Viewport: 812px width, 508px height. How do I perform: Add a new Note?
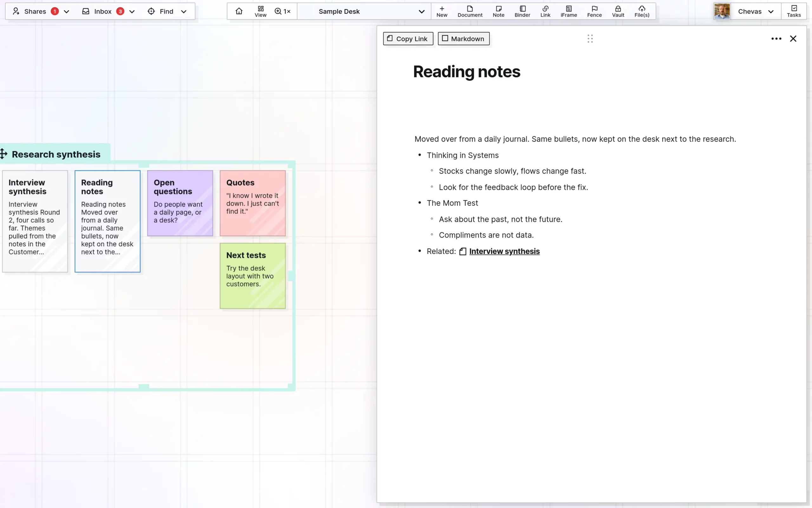(498, 11)
